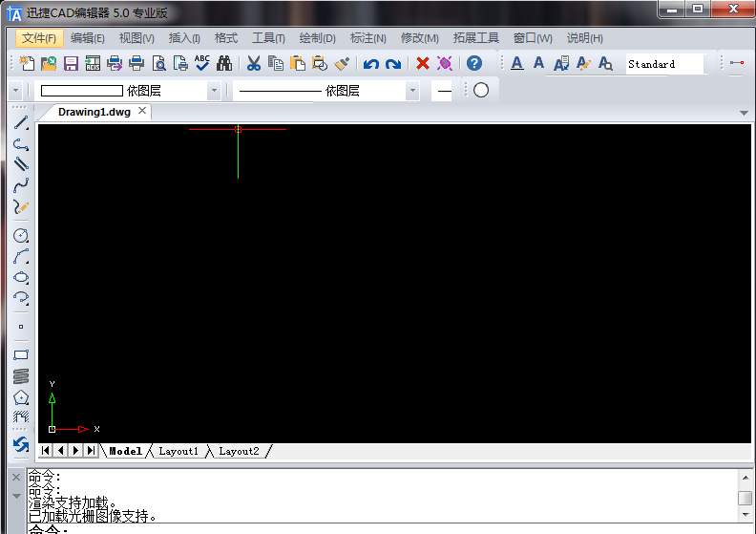Select the Elliptical arc tool

[21, 298]
